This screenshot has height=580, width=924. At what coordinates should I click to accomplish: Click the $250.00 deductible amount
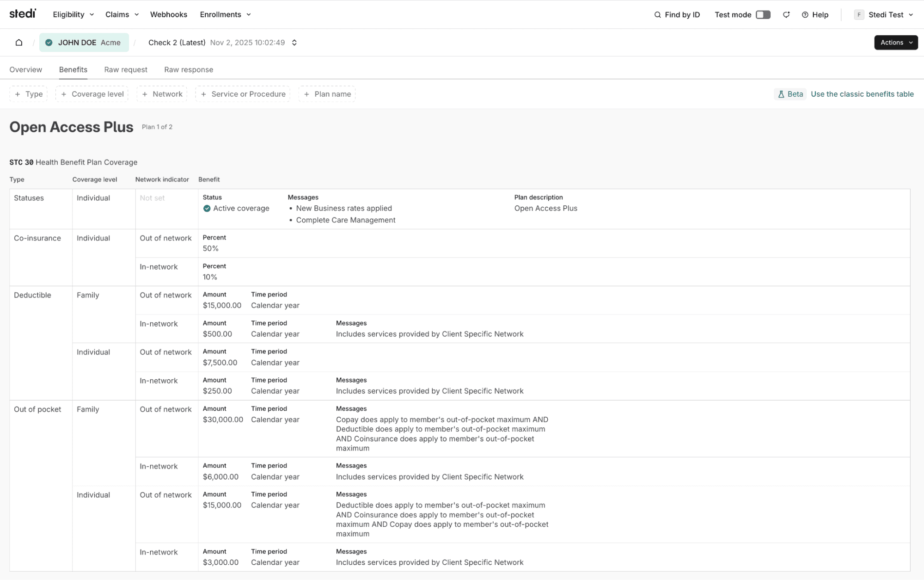tap(217, 391)
